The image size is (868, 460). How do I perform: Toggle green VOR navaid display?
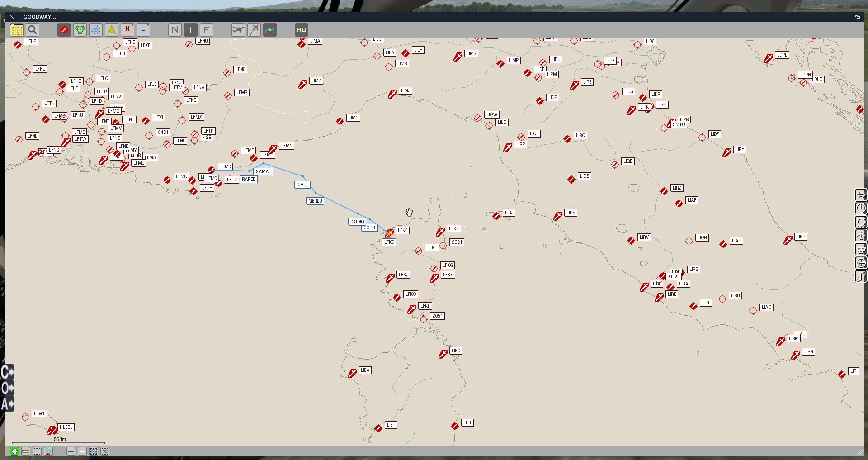click(80, 30)
